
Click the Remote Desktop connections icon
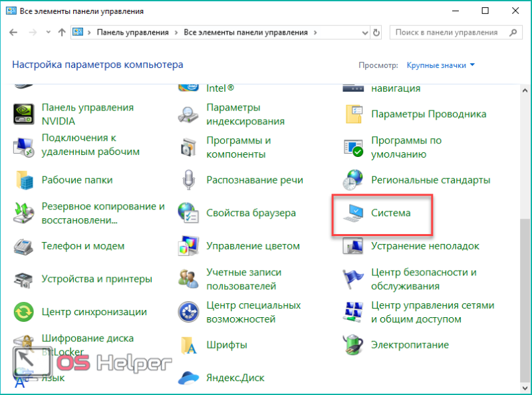tap(23, 147)
